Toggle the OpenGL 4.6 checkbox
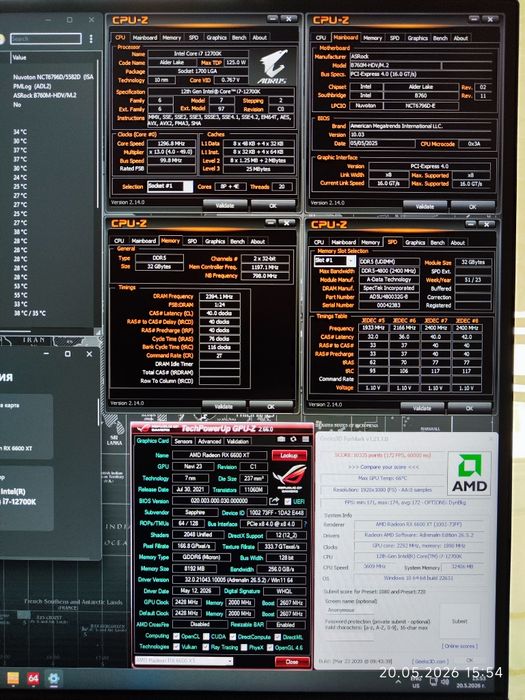525x700 pixels. pyautogui.click(x=270, y=647)
